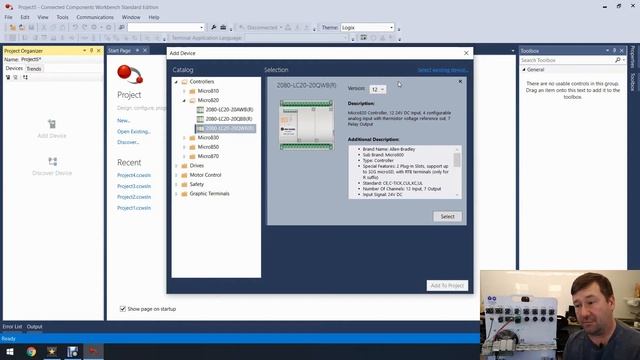Click the New... link on Start Page
This screenshot has width=640, height=360.
pyautogui.click(x=124, y=120)
